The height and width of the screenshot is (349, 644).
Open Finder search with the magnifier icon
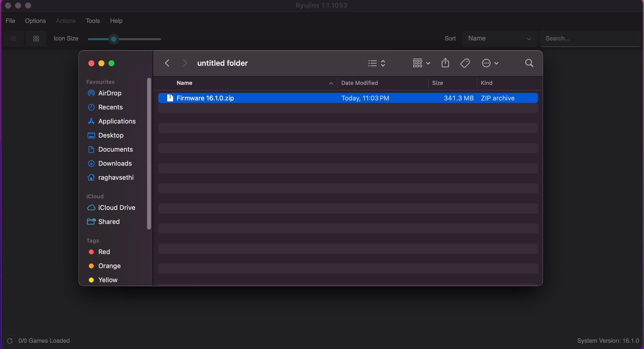tap(529, 63)
